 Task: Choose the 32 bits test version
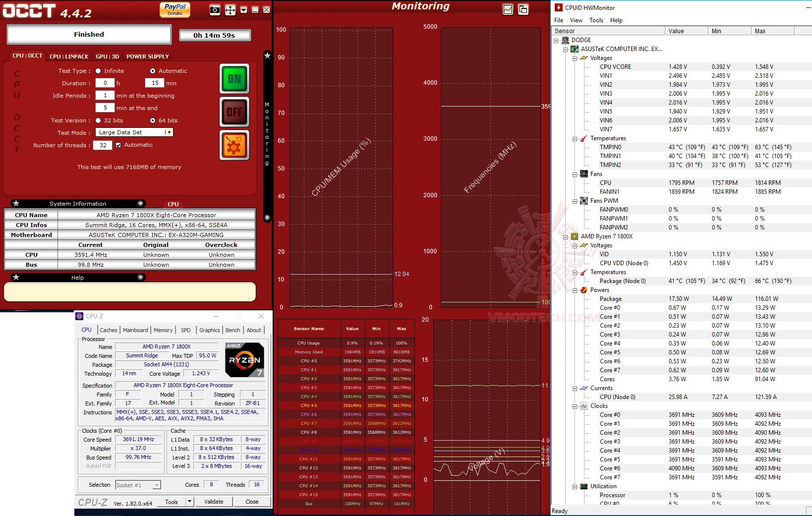tap(98, 120)
